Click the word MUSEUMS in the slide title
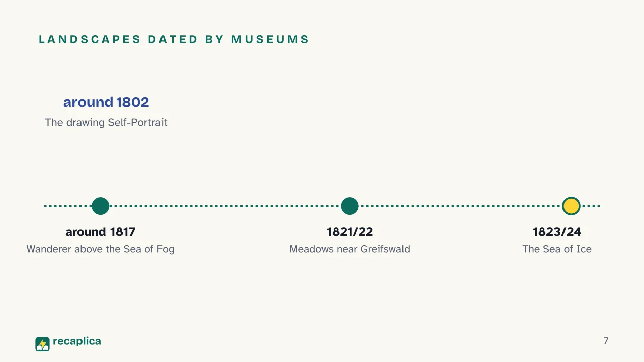644x362 pixels. point(271,39)
